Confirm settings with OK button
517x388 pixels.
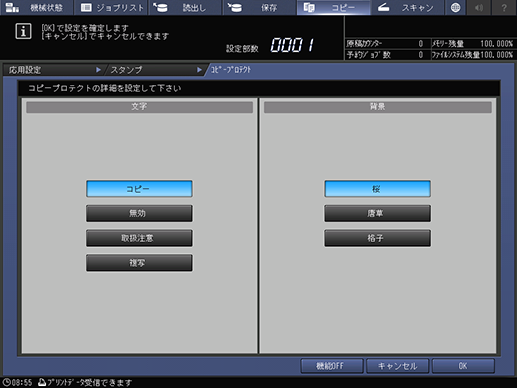(463, 366)
